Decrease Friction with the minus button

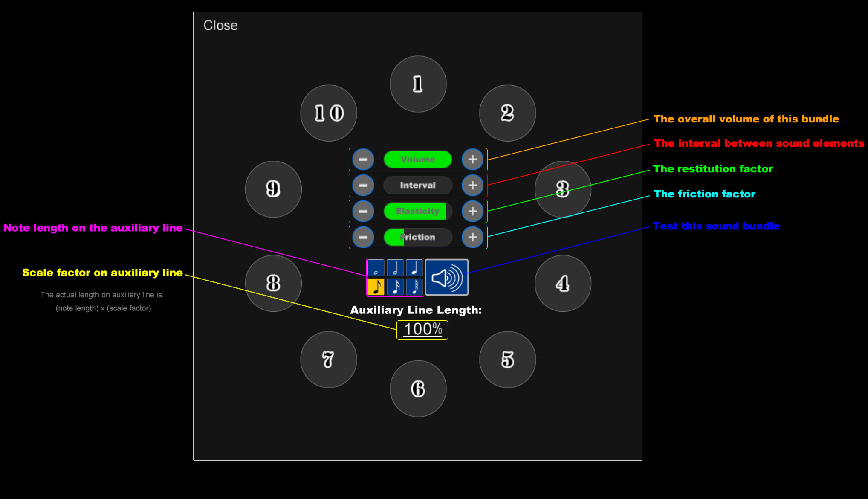coord(363,237)
